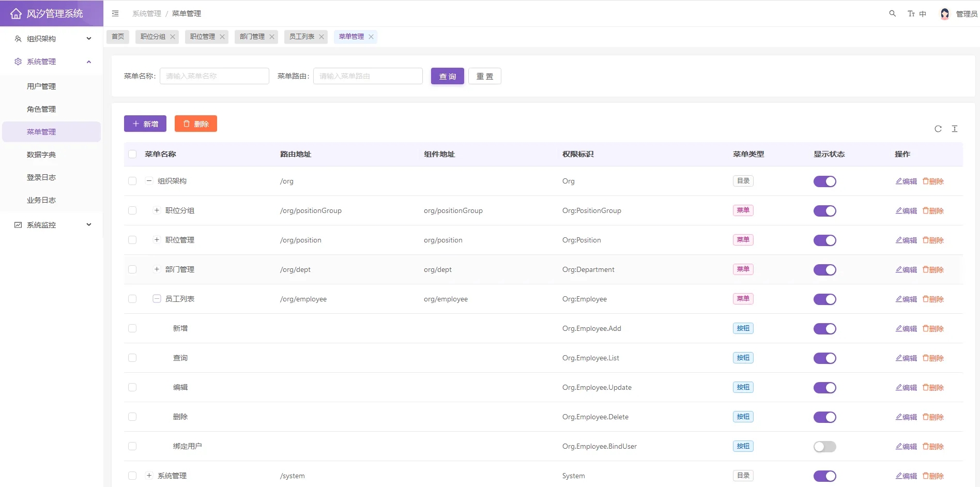Viewport: 980px width, 487px height.
Task: Click the search magnifier icon in header
Action: tap(892, 13)
